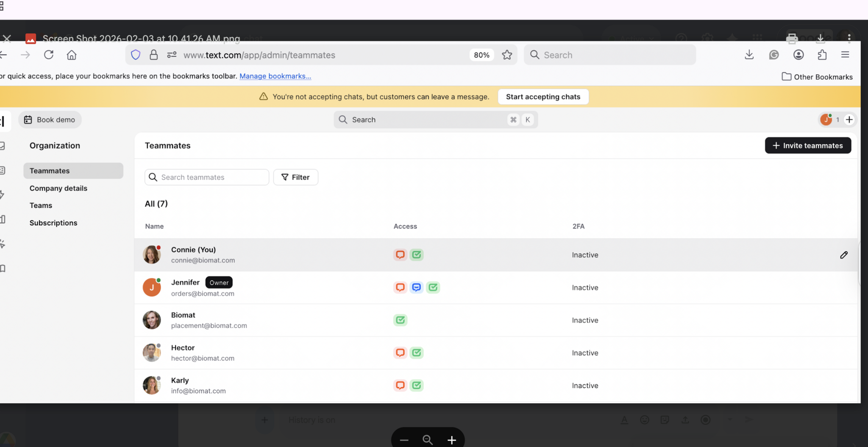Click Jennifer's blue chat access icon

point(416,288)
